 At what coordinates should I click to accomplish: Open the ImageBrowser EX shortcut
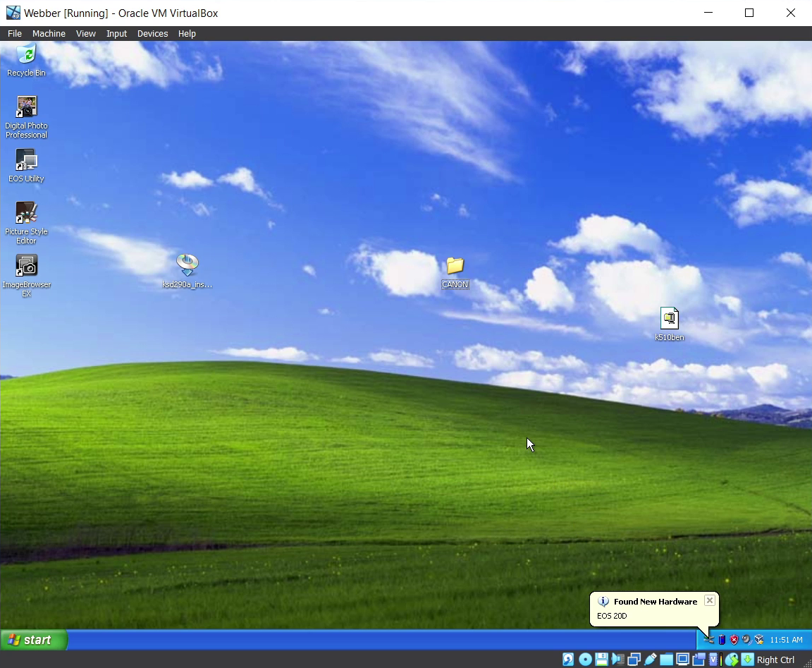[26, 267]
